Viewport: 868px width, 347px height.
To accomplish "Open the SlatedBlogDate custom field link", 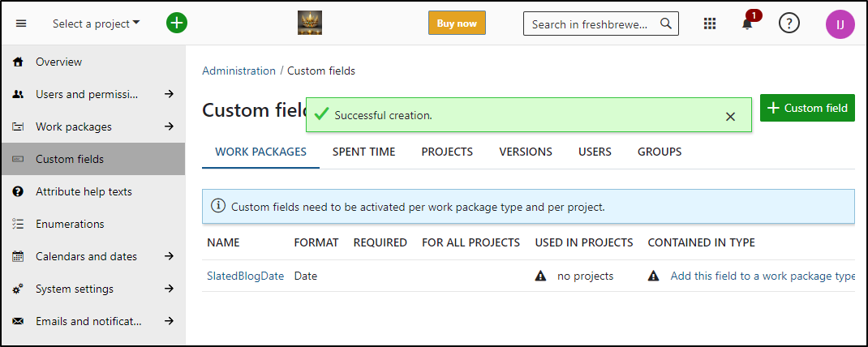I will tap(245, 276).
